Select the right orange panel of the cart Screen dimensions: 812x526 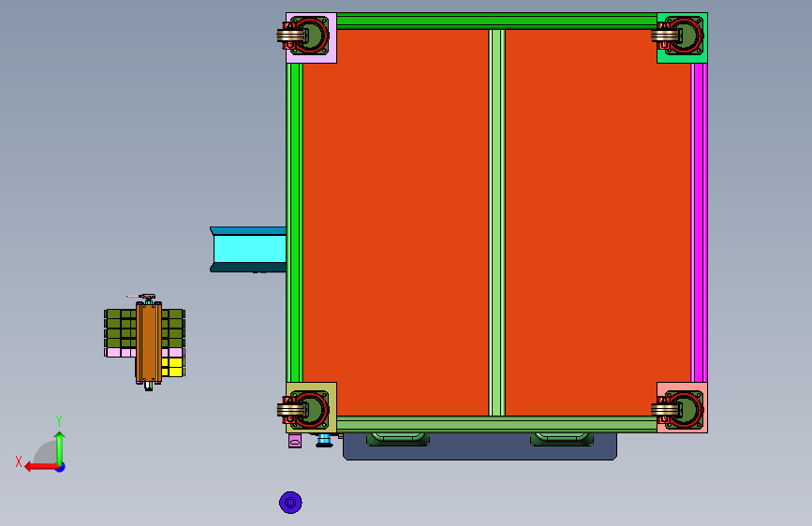pyautogui.click(x=598, y=223)
